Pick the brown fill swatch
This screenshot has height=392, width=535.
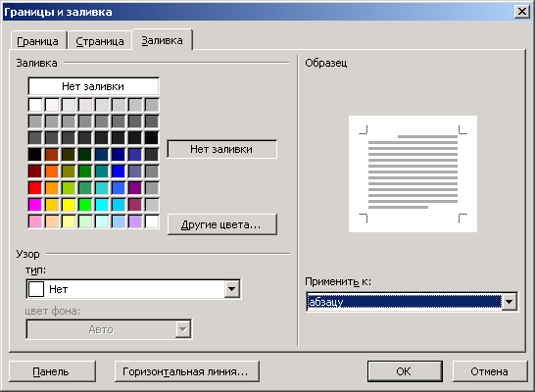52,155
